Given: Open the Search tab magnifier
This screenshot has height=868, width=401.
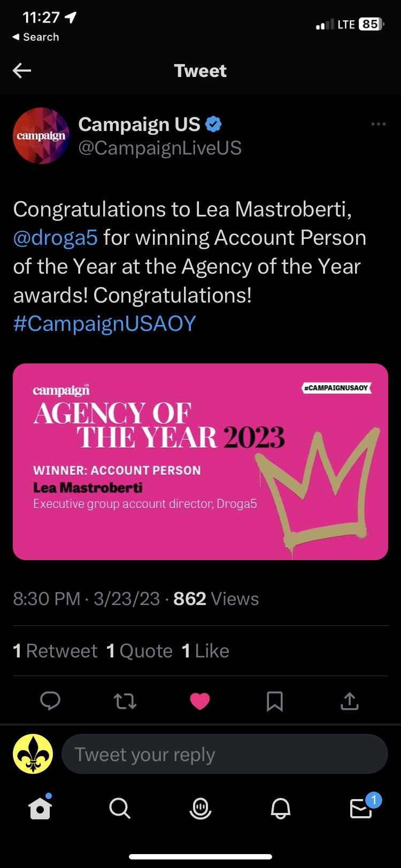Looking at the screenshot, I should click(120, 809).
